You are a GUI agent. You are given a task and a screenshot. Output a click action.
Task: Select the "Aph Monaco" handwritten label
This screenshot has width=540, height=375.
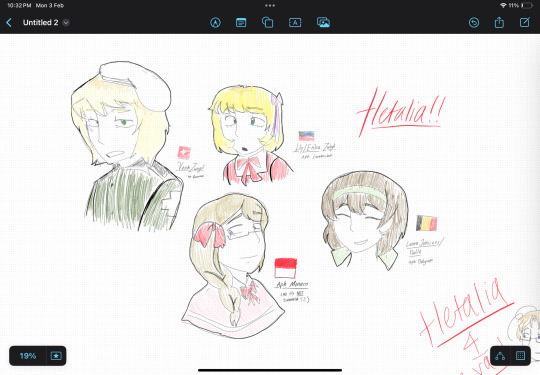tap(292, 284)
